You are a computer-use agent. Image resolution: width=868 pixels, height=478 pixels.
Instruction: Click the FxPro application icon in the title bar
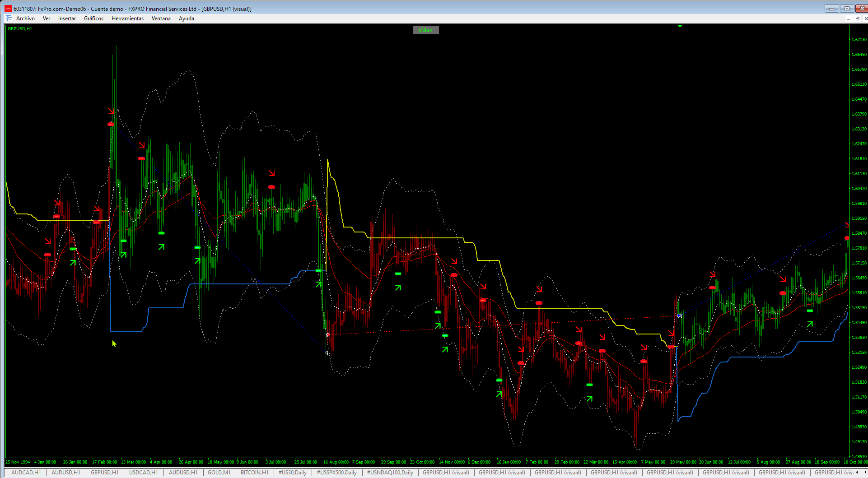(x=8, y=9)
